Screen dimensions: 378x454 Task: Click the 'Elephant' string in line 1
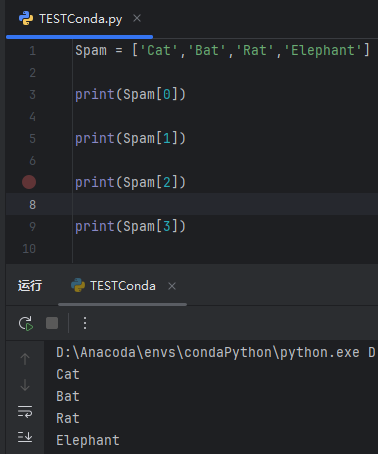point(323,50)
